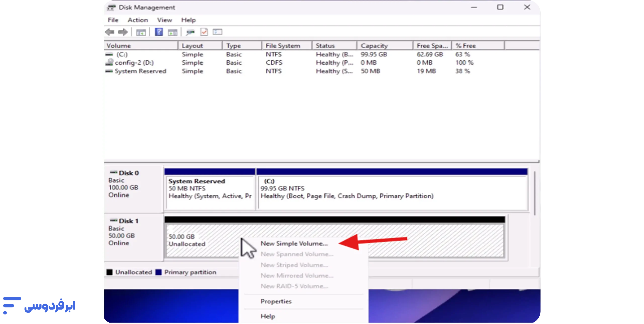Choose New Simple Volume from context menu

click(294, 244)
